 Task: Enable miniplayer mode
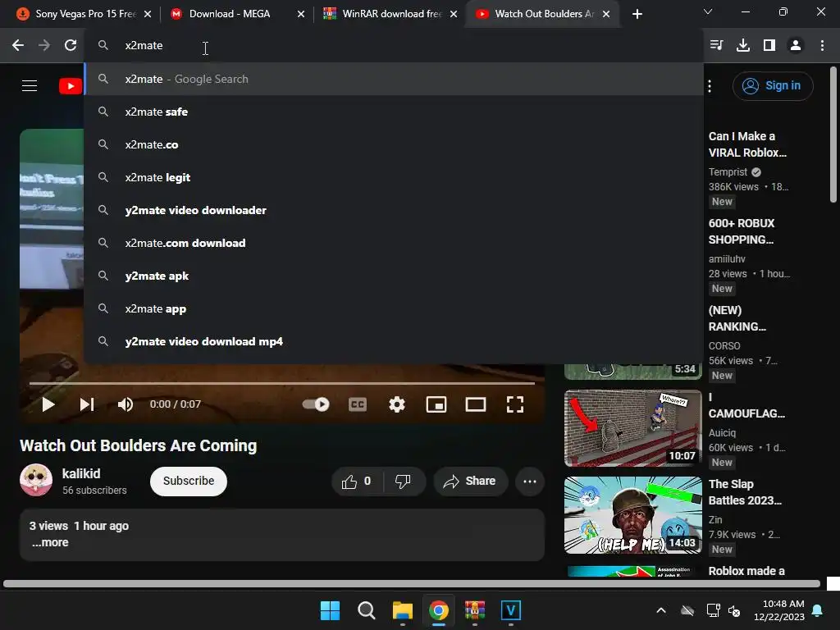click(436, 404)
